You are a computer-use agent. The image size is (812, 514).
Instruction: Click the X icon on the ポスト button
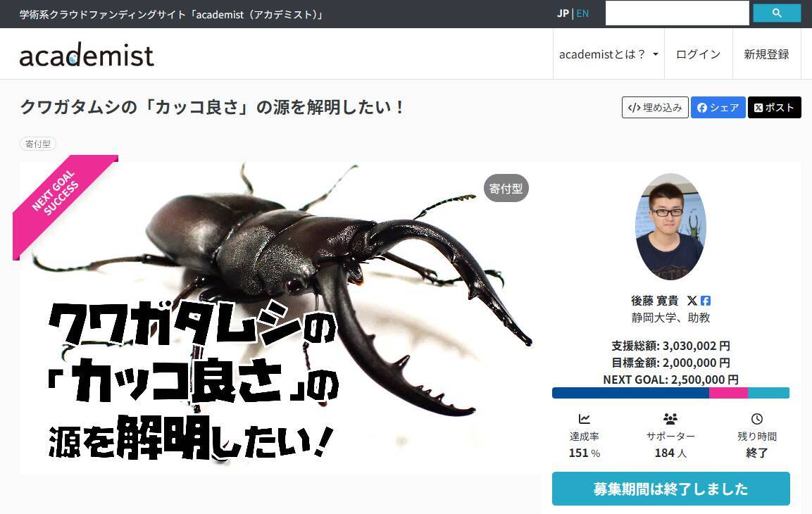(x=758, y=107)
